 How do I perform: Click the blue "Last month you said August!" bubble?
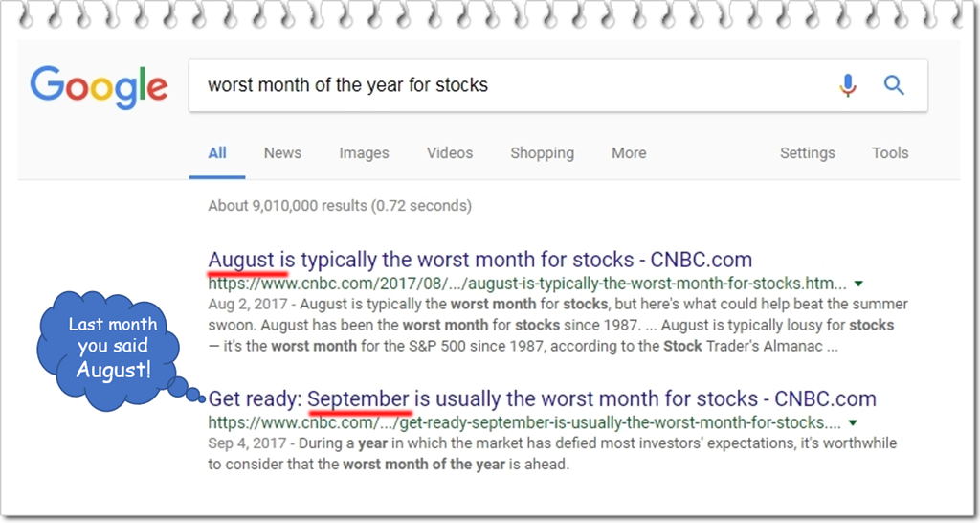coord(113,346)
